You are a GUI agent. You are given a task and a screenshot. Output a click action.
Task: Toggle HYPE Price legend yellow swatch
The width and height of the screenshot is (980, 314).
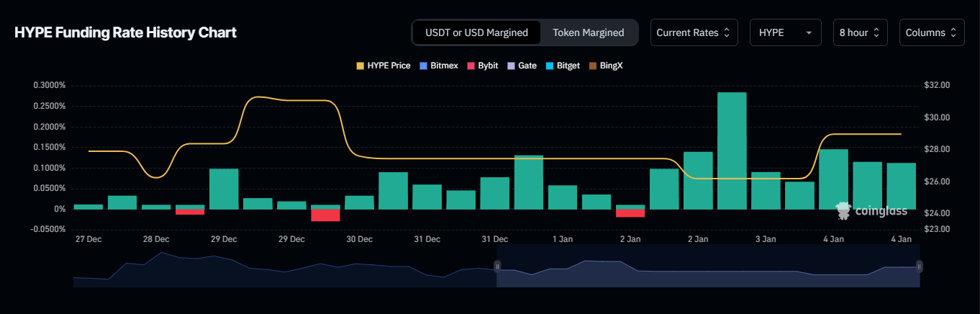coord(360,66)
